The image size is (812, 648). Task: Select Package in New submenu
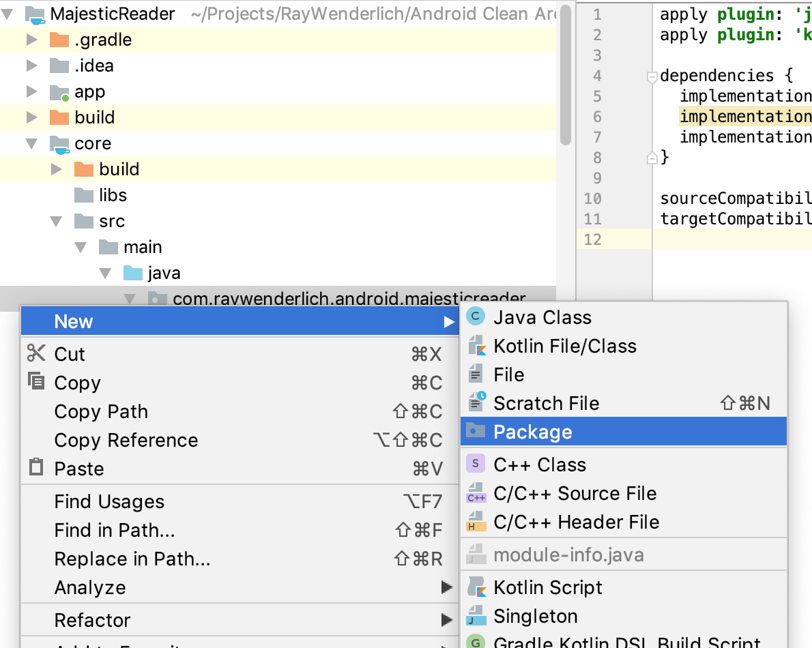[624, 431]
